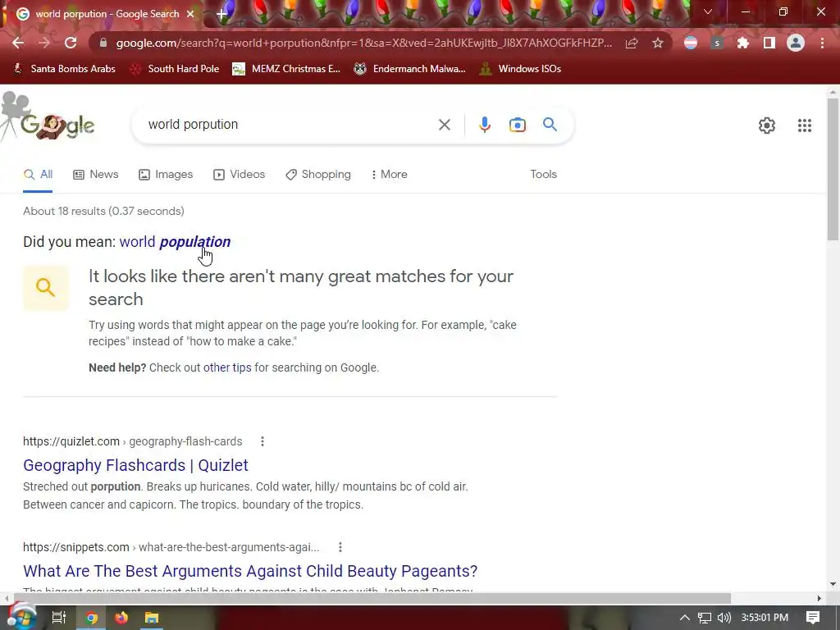Click the snippets.com URL breadcrumb
The width and height of the screenshot is (840, 630).
(x=171, y=547)
